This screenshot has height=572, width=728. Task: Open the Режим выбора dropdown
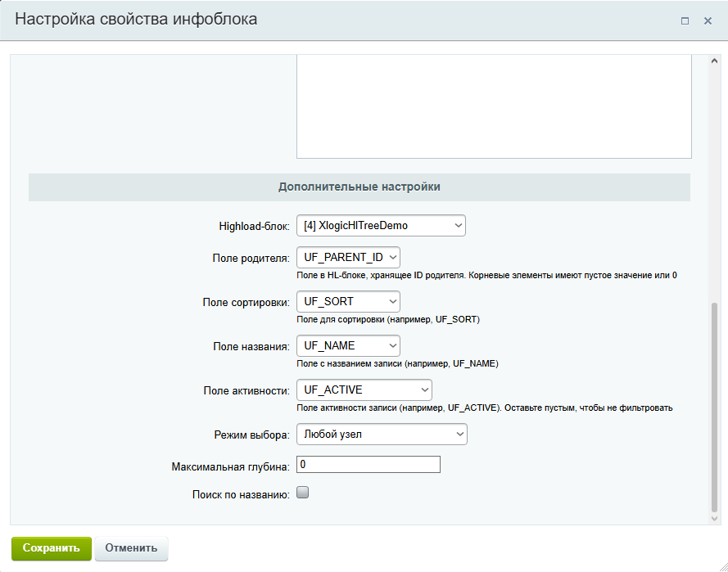382,435
